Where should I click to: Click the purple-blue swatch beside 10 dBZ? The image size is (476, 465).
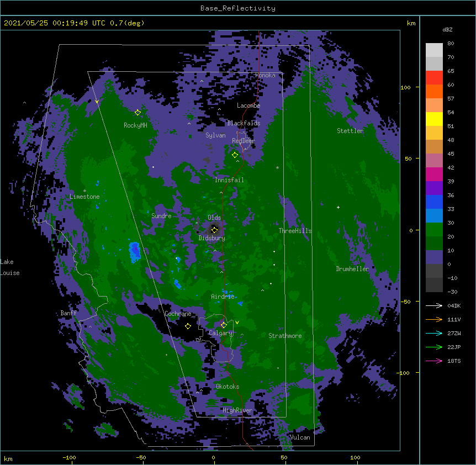tap(434, 257)
